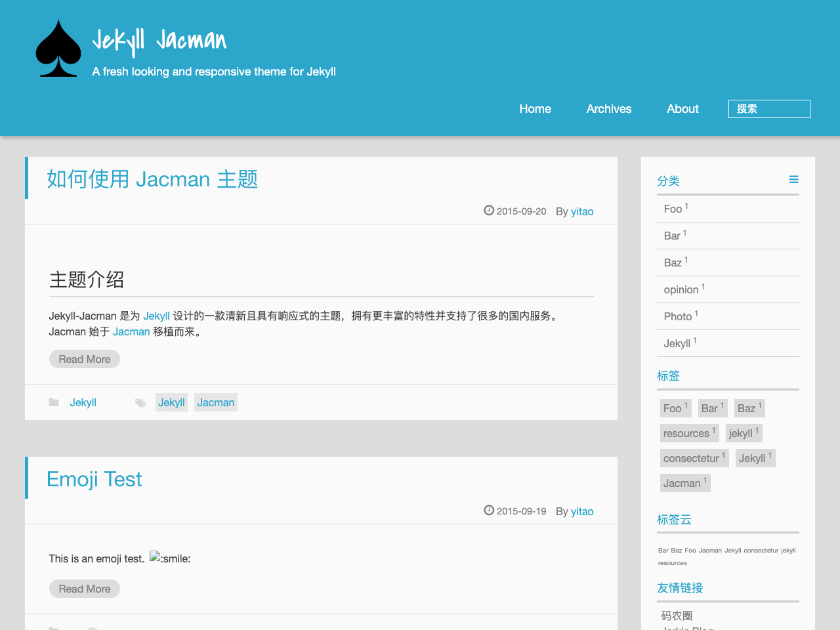
Task: Click the tags icon in the post footer
Action: [140, 402]
